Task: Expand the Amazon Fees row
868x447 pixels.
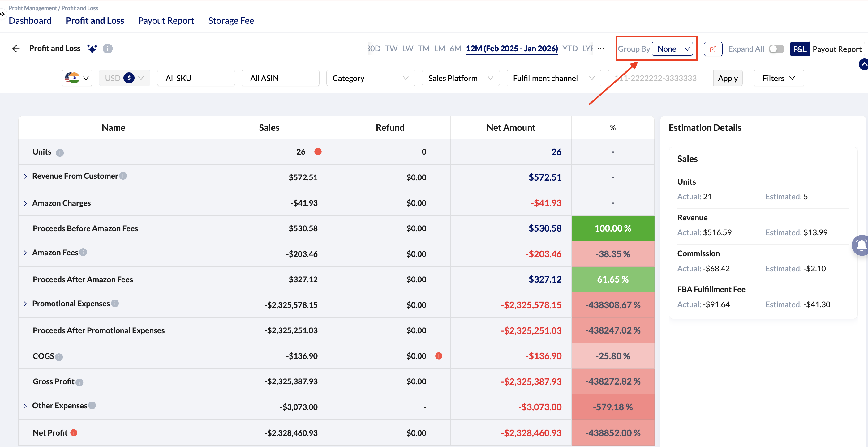Action: [25, 253]
